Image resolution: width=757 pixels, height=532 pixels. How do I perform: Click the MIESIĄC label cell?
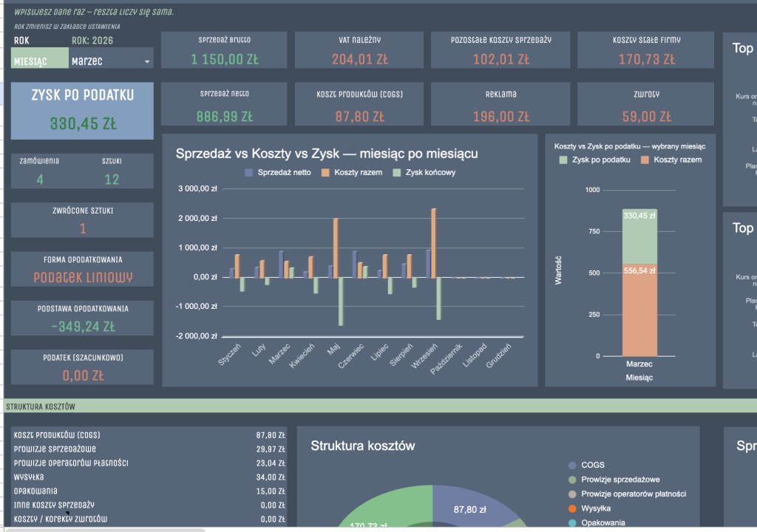[x=40, y=58]
